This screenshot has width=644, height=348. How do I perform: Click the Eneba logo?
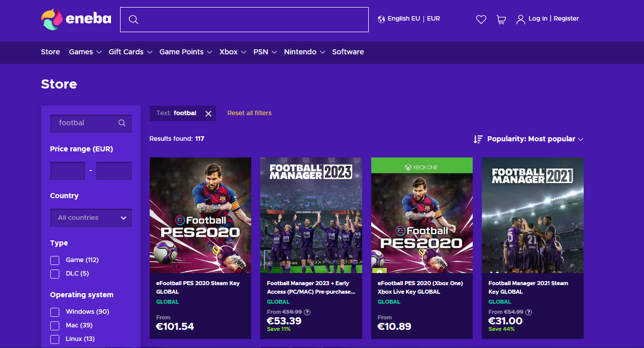click(x=76, y=19)
